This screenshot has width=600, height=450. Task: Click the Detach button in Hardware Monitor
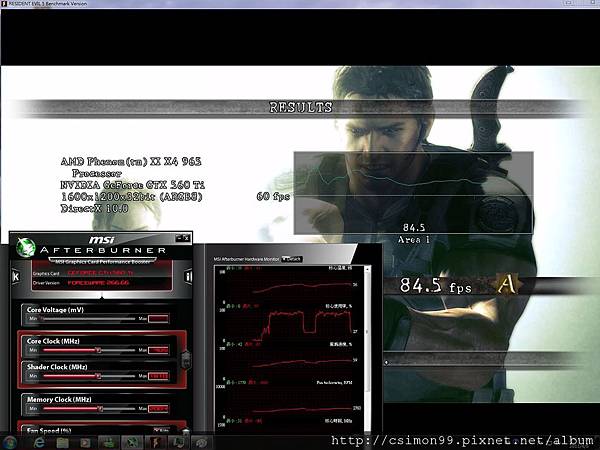[292, 259]
